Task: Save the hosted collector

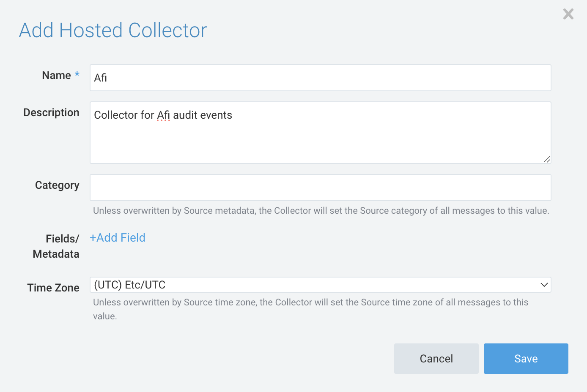Action: 526,359
